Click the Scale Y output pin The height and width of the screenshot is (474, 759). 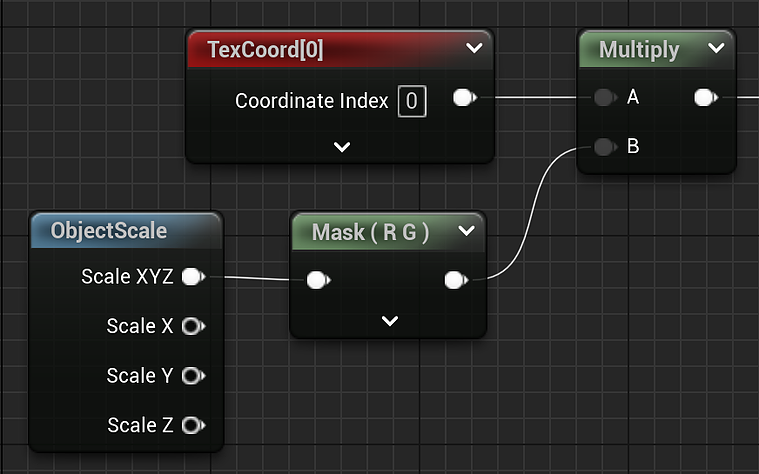[x=194, y=375]
